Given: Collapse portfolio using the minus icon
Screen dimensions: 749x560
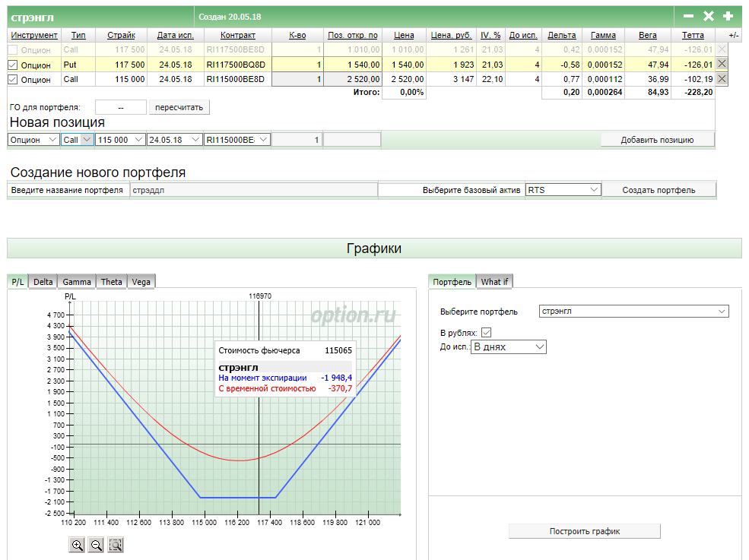Looking at the screenshot, I should 689,16.
